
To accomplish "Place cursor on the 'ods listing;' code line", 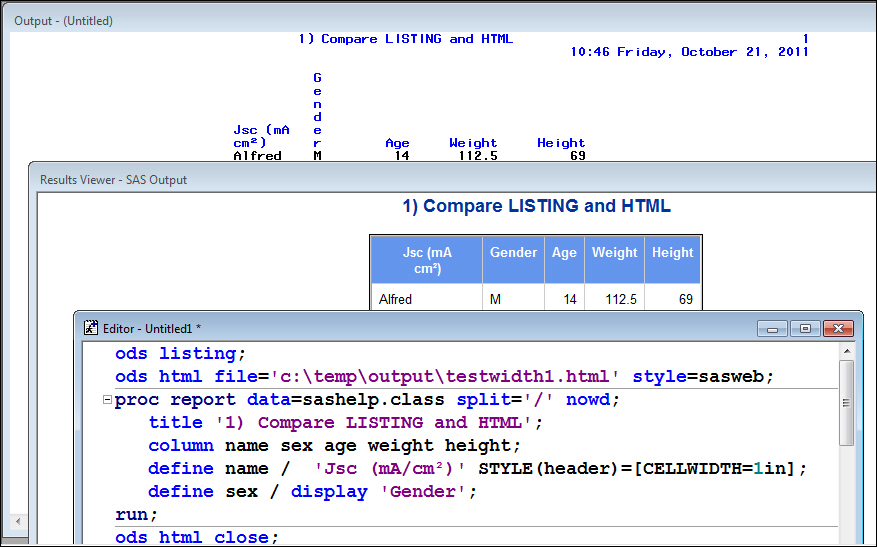I will click(180, 353).
